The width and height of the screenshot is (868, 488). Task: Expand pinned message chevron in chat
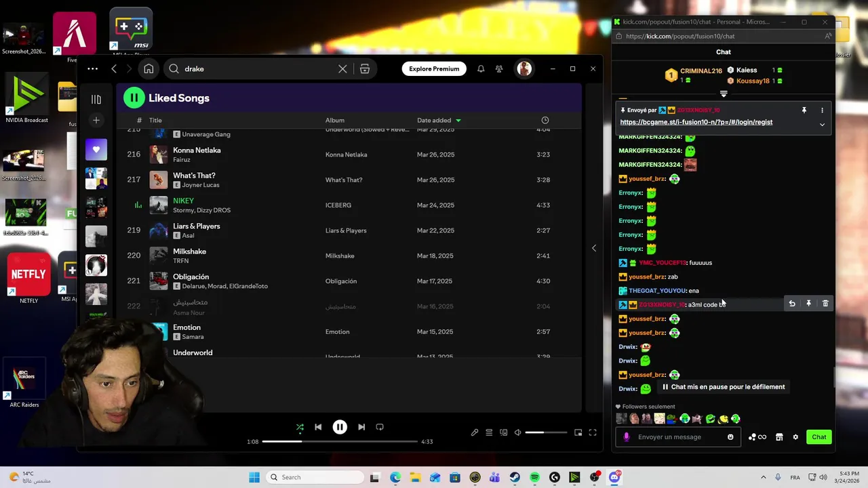point(822,125)
